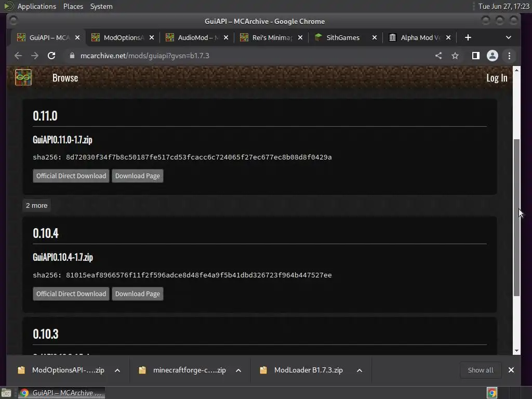The width and height of the screenshot is (532, 399).
Task: Click the 0.11.0 version heading
Action: (x=45, y=116)
